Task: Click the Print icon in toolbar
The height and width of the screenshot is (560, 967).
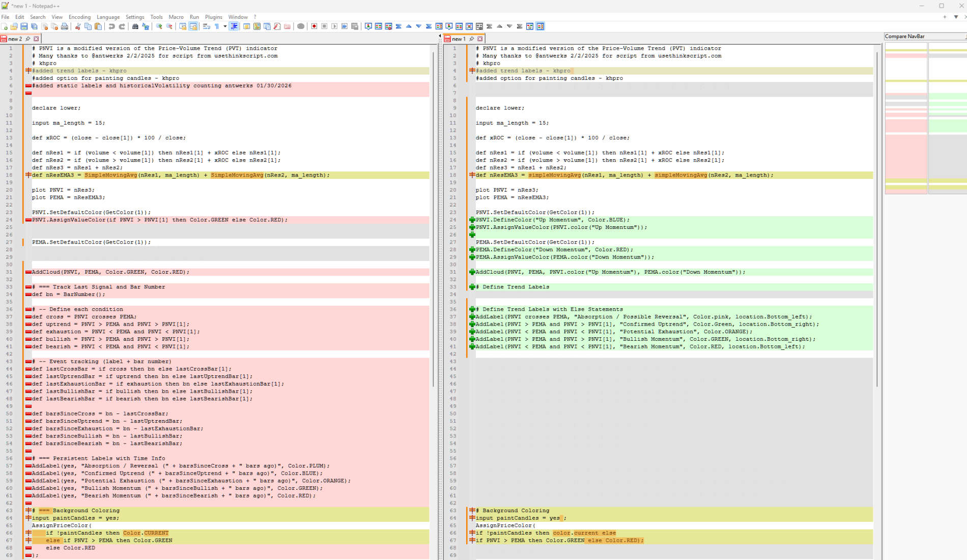Action: click(x=65, y=26)
